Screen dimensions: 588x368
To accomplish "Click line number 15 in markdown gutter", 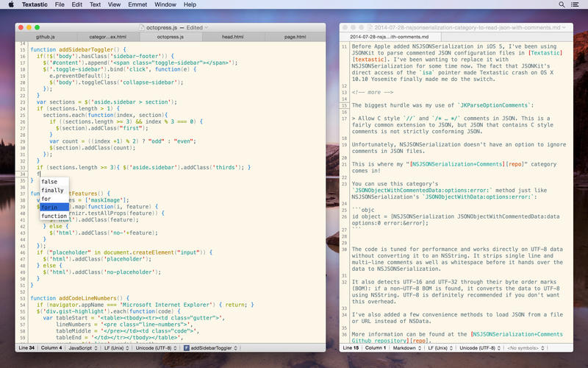I will 345,106.
